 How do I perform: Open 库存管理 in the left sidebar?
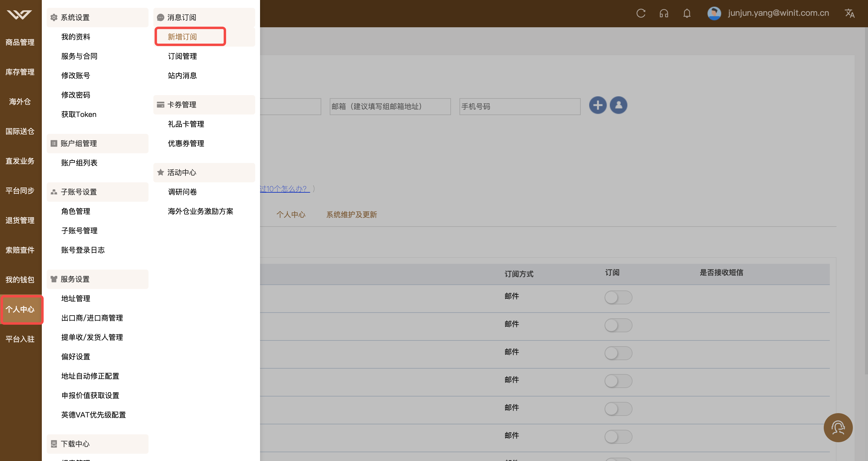pos(20,72)
